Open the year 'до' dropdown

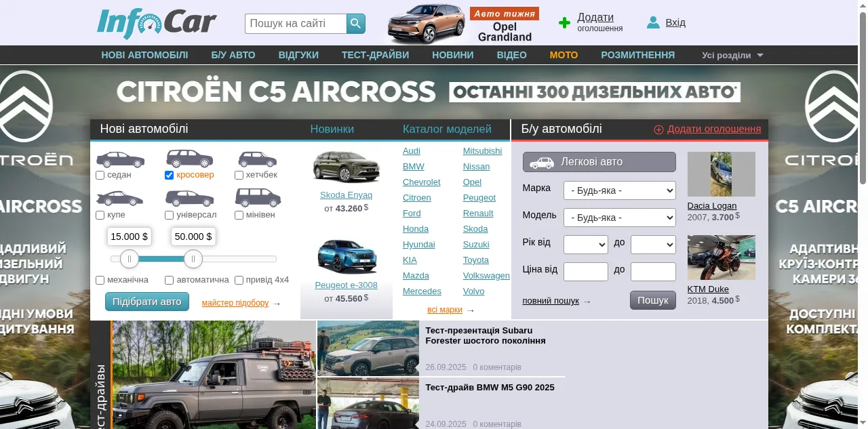[x=653, y=245]
